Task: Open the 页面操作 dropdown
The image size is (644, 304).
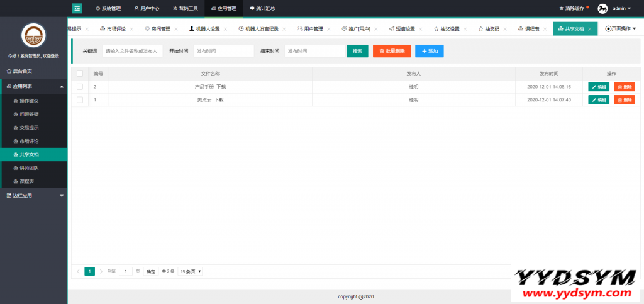Action: (621, 29)
